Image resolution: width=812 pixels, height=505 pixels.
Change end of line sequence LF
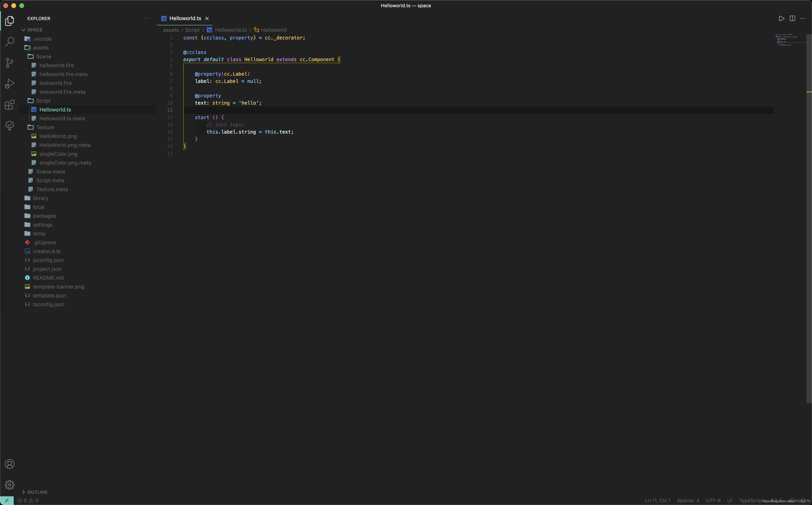click(x=730, y=500)
